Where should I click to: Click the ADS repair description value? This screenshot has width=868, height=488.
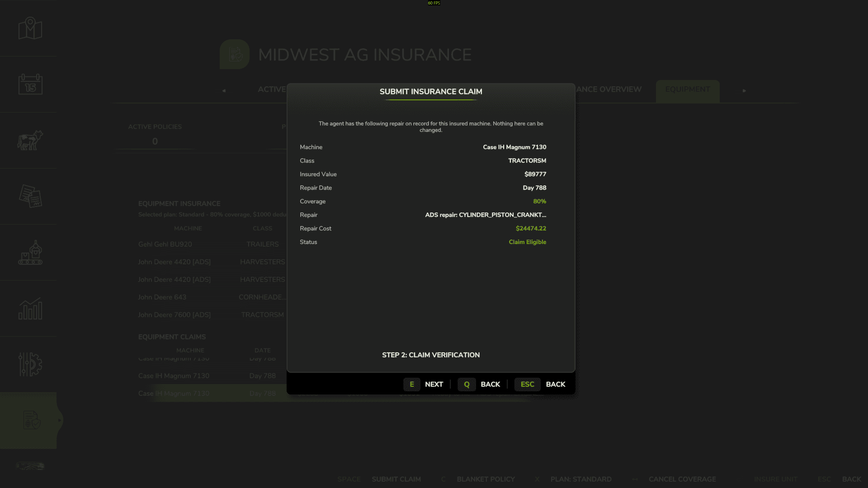pos(486,215)
